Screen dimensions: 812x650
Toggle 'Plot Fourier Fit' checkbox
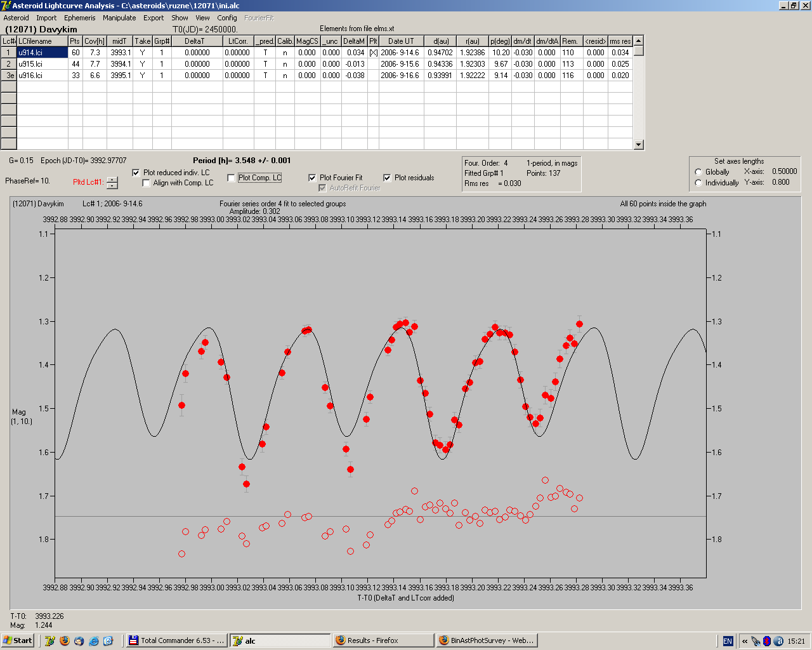(x=312, y=178)
